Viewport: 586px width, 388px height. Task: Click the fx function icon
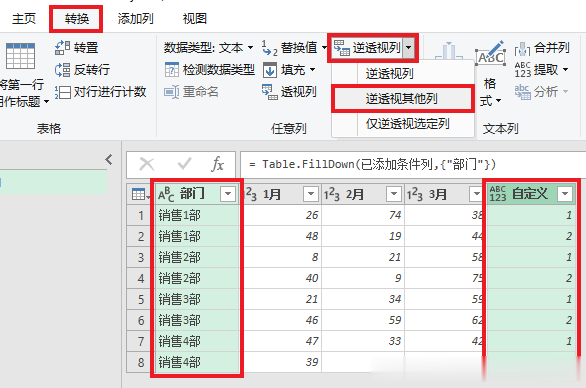coord(218,164)
